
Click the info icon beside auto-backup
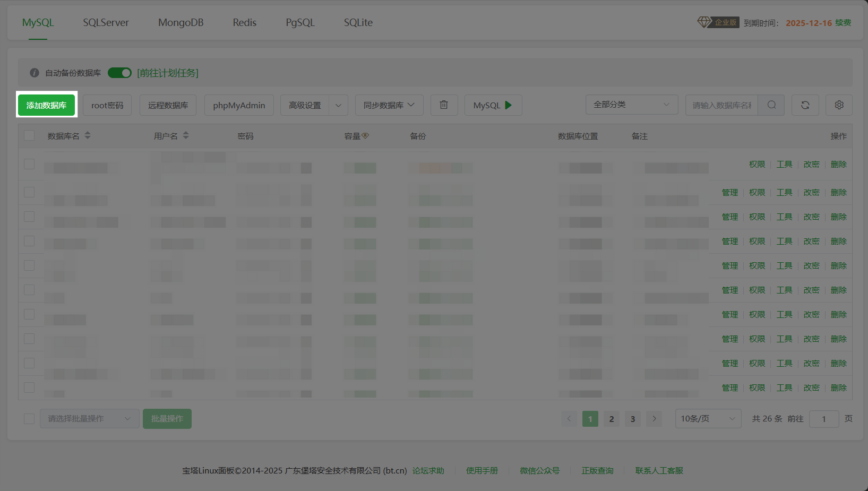coord(35,73)
